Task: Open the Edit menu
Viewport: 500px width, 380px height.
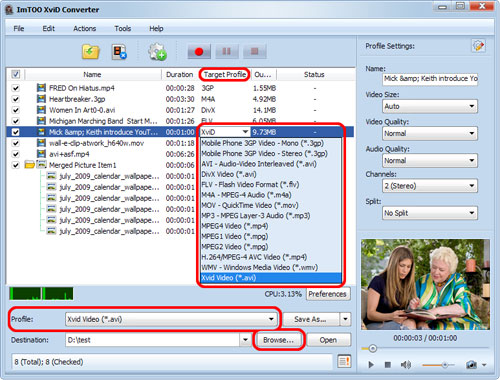Action: pos(49,29)
